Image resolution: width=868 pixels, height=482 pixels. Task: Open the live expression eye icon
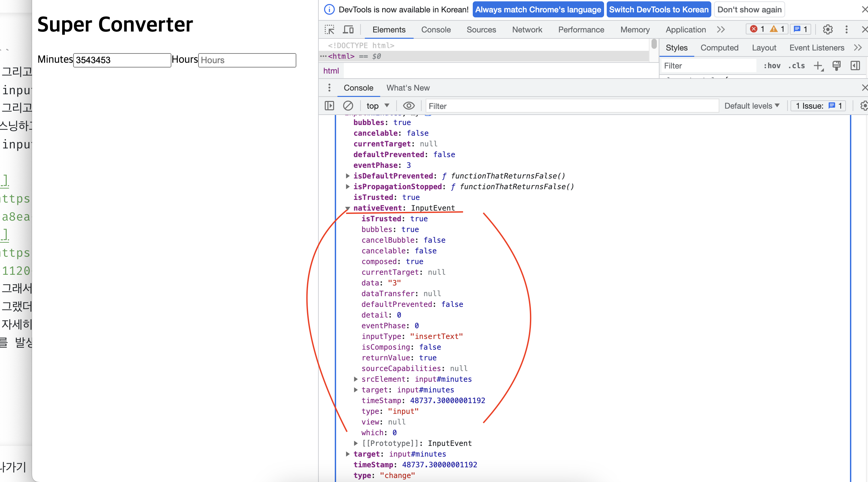pos(408,106)
